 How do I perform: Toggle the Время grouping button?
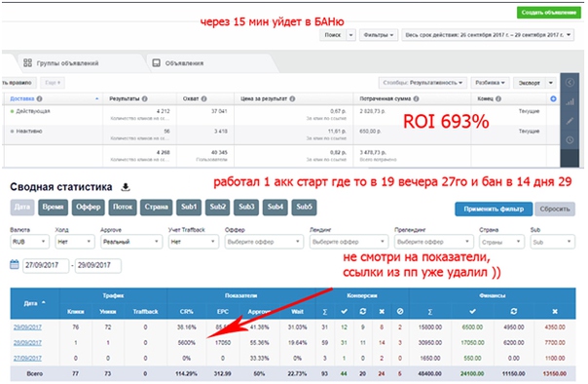[53, 208]
